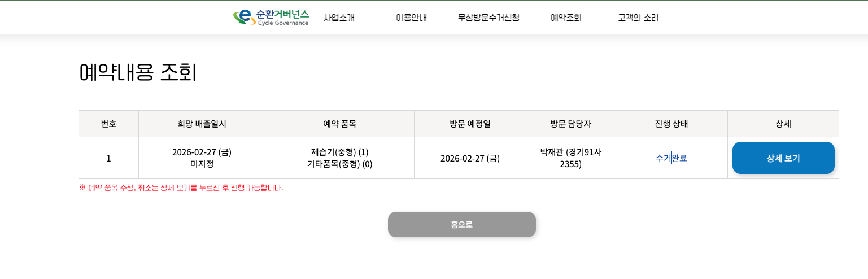Click the 박재관 visit manager cell
The width and height of the screenshot is (868, 279).
(x=570, y=158)
